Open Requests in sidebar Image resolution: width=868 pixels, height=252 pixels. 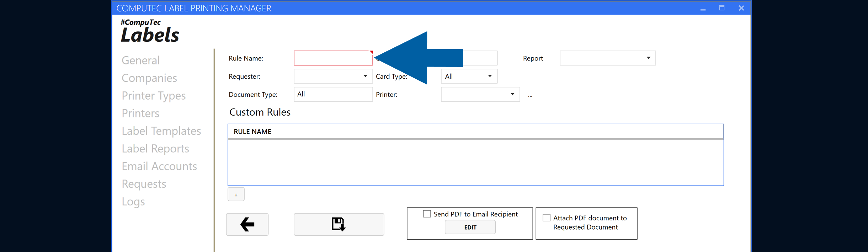click(x=144, y=184)
